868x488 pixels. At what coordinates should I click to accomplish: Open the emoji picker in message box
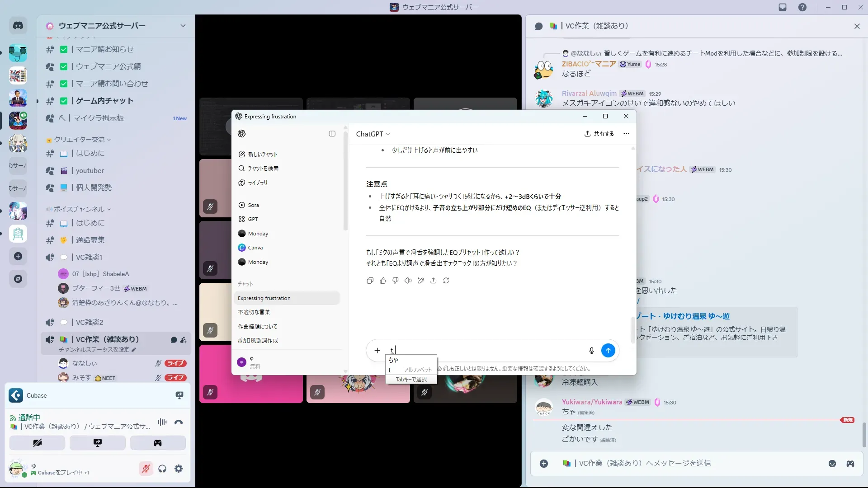tap(832, 464)
